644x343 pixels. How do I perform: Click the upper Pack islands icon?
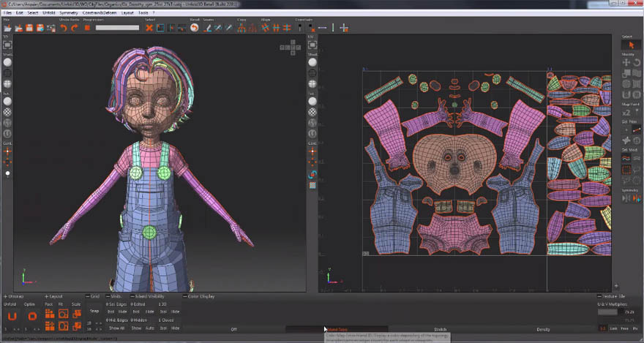(x=50, y=314)
